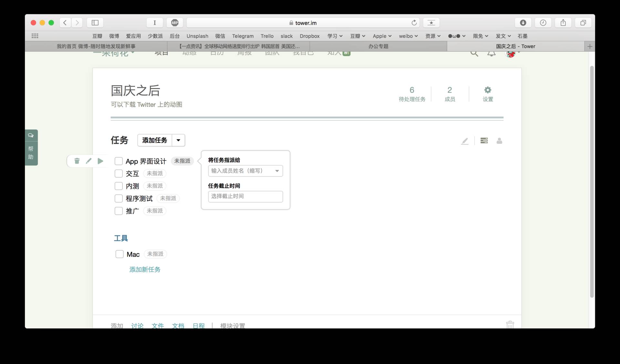The height and width of the screenshot is (364, 620).
Task: Click the list view icon in task header
Action: [484, 141]
